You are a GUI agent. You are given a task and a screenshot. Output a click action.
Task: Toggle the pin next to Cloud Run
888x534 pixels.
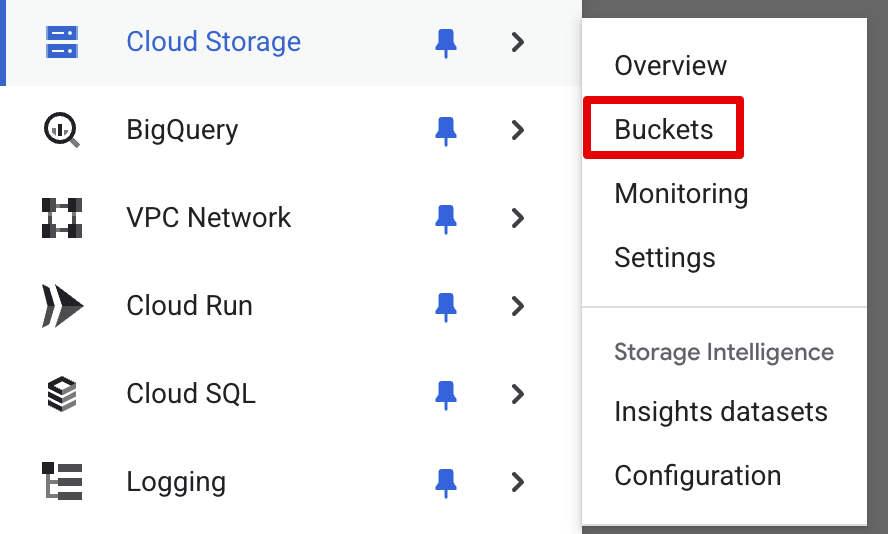coord(446,306)
